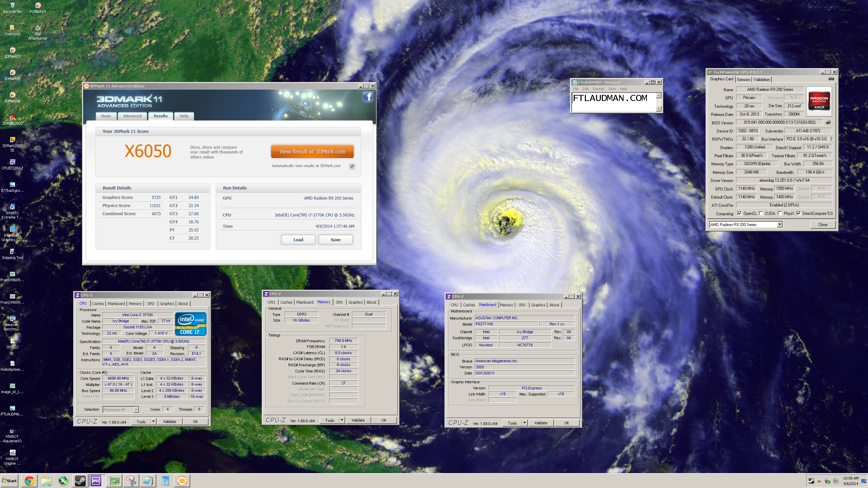Switch to Caches tab in CPU-Z CPU window

click(98, 304)
